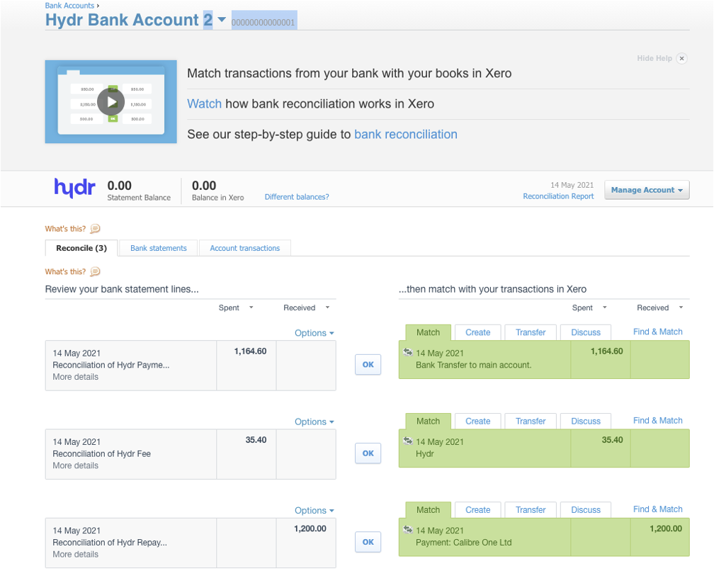714x588 pixels.
Task: Open the Transfer tab for the 1,200.00 transaction
Action: (531, 510)
